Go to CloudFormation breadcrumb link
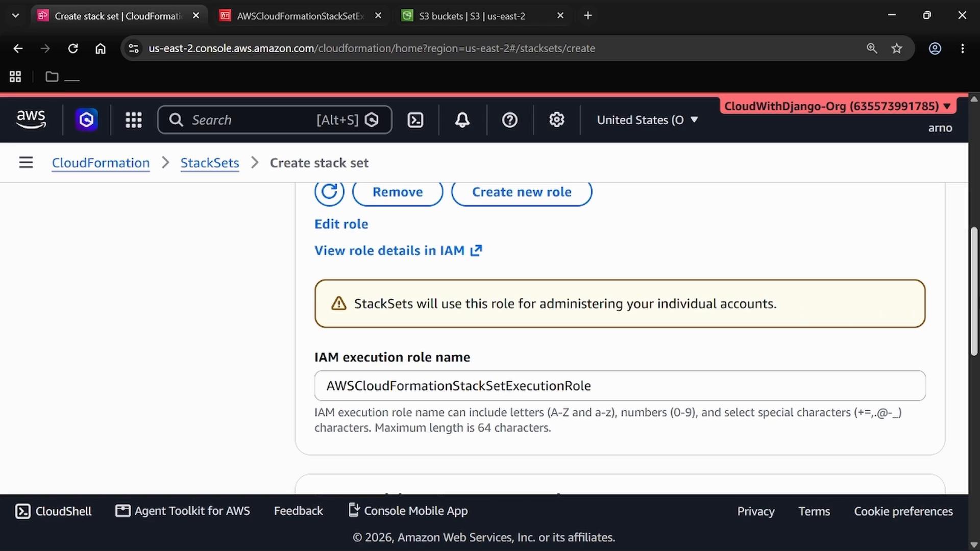The width and height of the screenshot is (980, 551). [101, 163]
